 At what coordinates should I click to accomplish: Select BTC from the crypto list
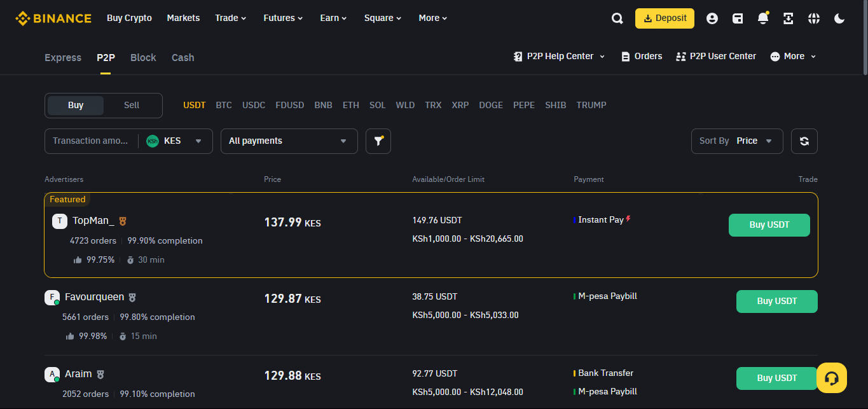click(x=224, y=104)
